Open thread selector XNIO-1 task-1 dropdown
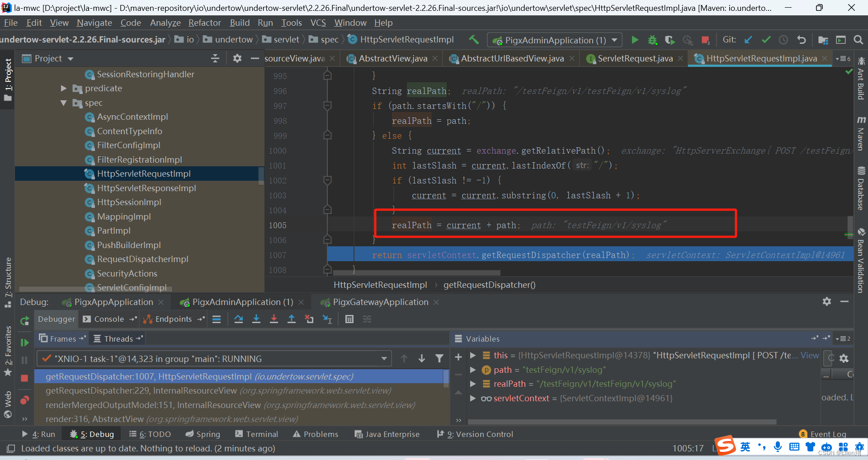 pyautogui.click(x=213, y=359)
